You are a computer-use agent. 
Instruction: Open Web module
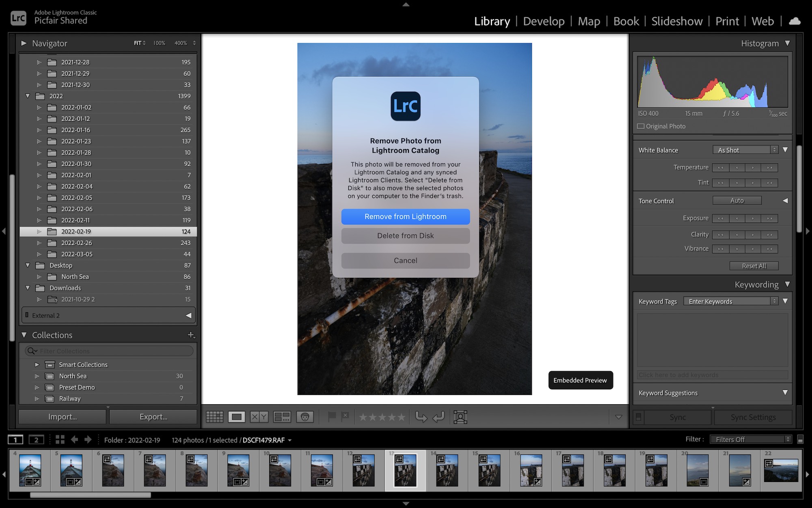click(762, 21)
